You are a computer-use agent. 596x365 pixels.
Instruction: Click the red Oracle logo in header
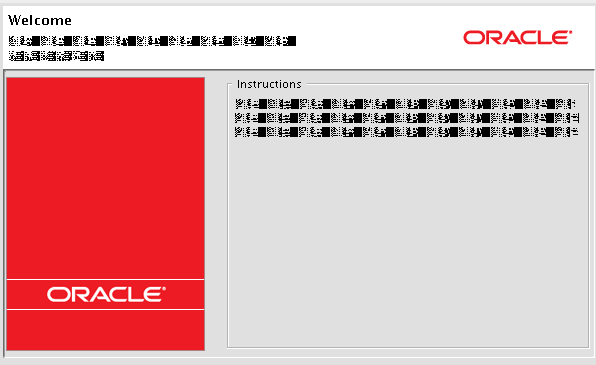tap(517, 37)
